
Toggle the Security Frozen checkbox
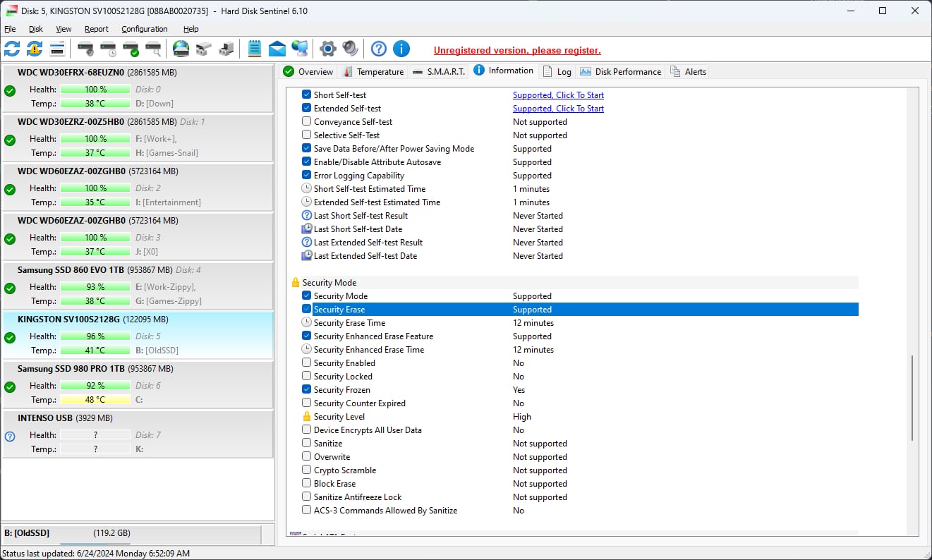[x=306, y=390]
